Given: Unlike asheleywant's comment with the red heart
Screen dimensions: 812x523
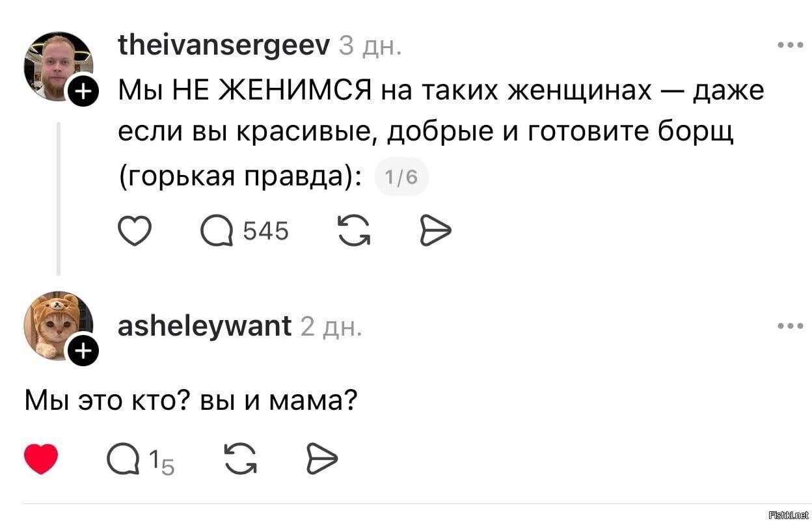Looking at the screenshot, I should click(x=41, y=457).
